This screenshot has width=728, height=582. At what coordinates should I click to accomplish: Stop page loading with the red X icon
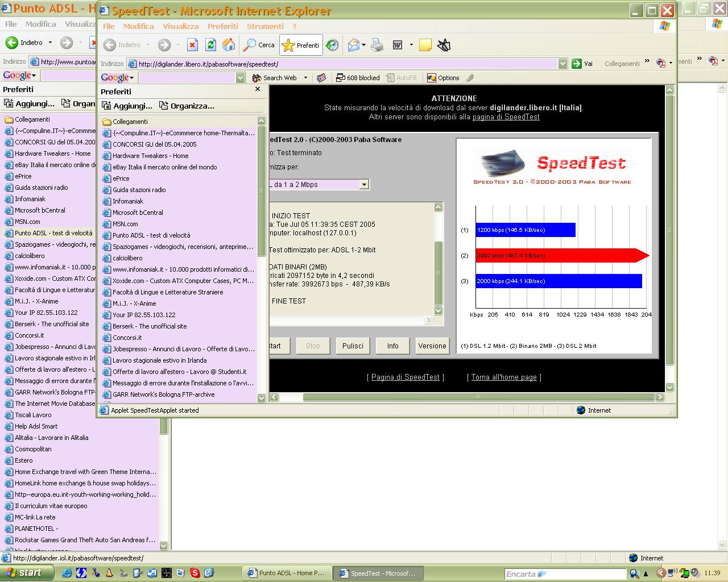click(193, 45)
